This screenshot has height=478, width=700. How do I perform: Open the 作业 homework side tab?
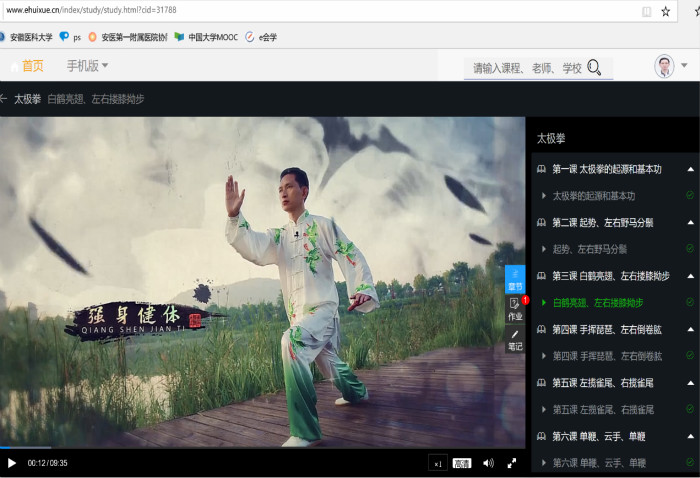[515, 309]
